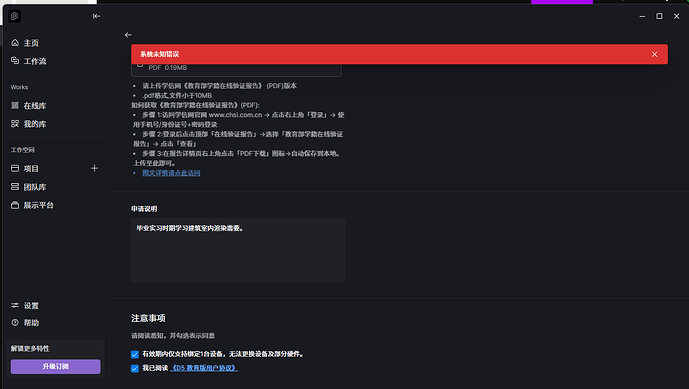
Task: Click the 升级订阅 upgrade button
Action: point(55,367)
